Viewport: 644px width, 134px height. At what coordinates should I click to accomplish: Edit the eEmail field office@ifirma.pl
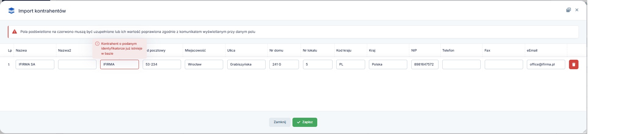coord(546,64)
